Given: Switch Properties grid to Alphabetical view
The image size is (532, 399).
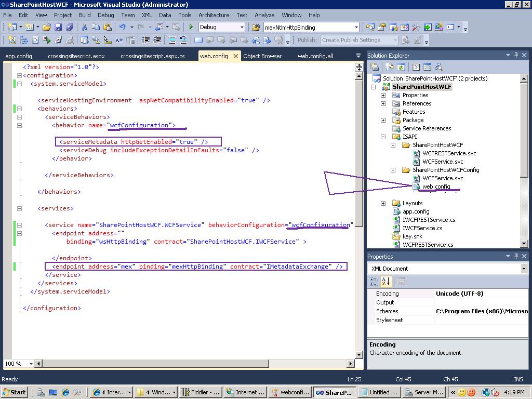Looking at the screenshot, I should 386,282.
